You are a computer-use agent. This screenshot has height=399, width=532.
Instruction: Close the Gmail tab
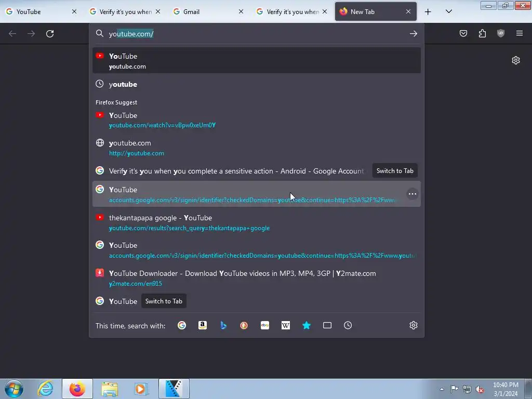click(241, 11)
